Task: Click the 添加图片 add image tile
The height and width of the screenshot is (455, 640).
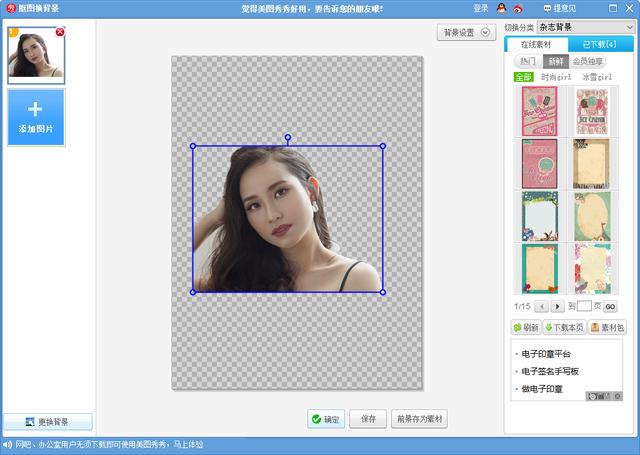Action: tap(36, 117)
